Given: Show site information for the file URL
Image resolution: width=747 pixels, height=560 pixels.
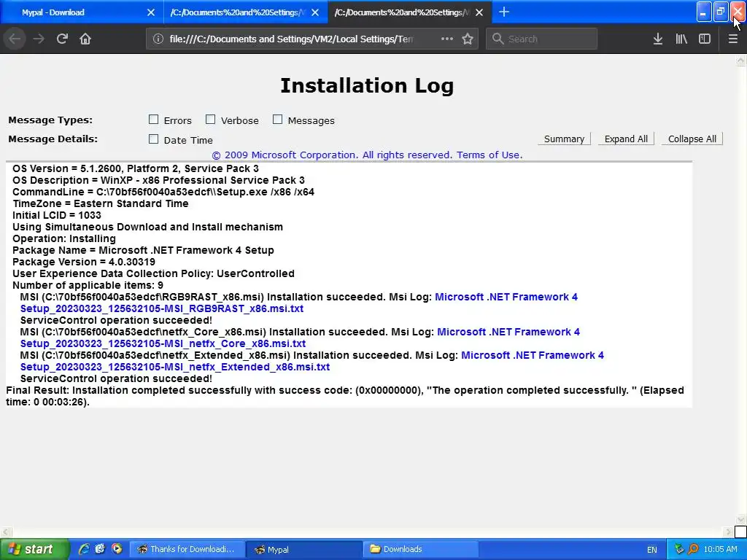Looking at the screenshot, I should point(158,39).
